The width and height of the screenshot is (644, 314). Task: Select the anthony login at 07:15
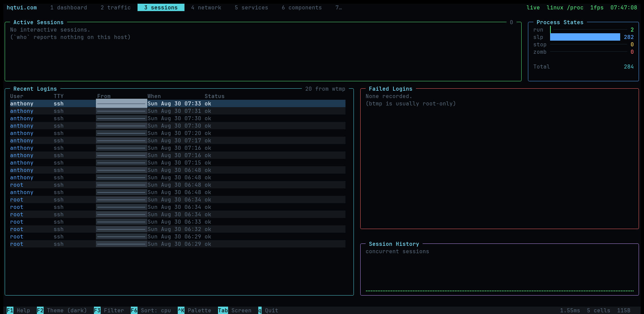click(178, 163)
